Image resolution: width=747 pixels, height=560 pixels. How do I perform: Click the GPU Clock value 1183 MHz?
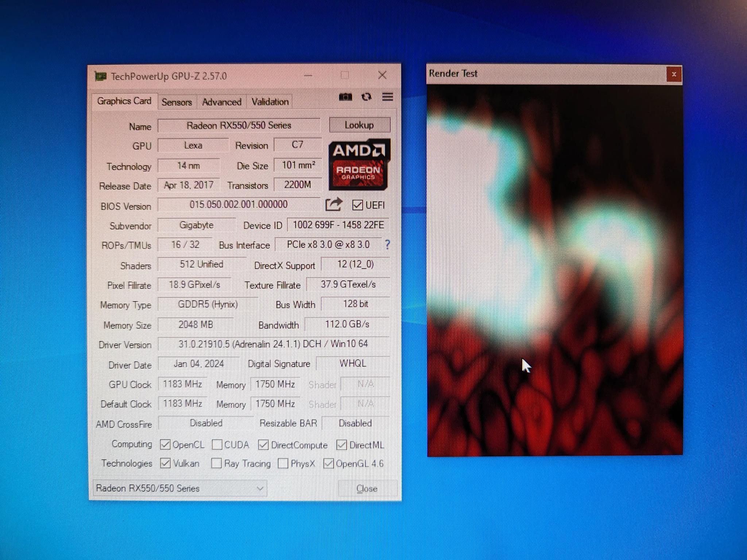(182, 384)
